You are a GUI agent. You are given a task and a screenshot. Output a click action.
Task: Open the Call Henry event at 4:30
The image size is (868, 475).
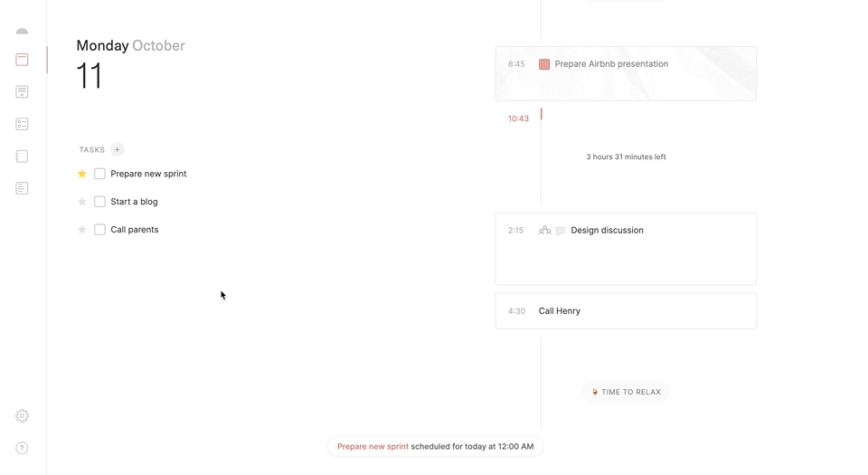tap(625, 311)
